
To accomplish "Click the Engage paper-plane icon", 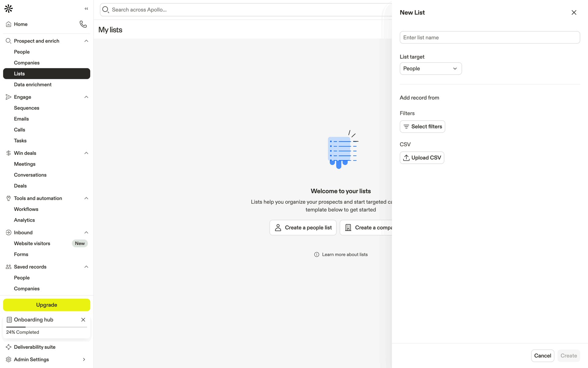I will coord(9,97).
